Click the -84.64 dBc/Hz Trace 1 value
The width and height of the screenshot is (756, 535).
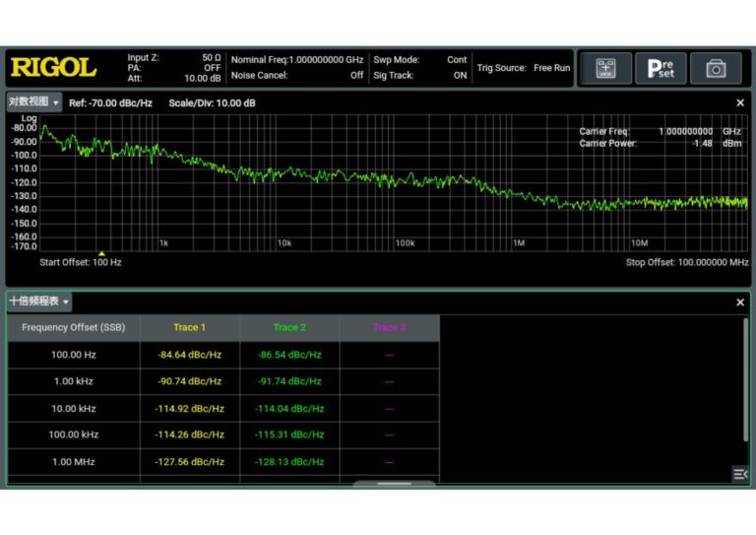[x=189, y=355]
